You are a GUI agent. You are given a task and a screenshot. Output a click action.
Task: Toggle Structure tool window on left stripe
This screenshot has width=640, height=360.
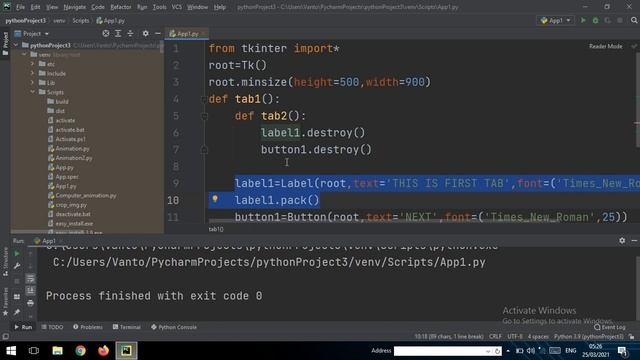[5, 263]
